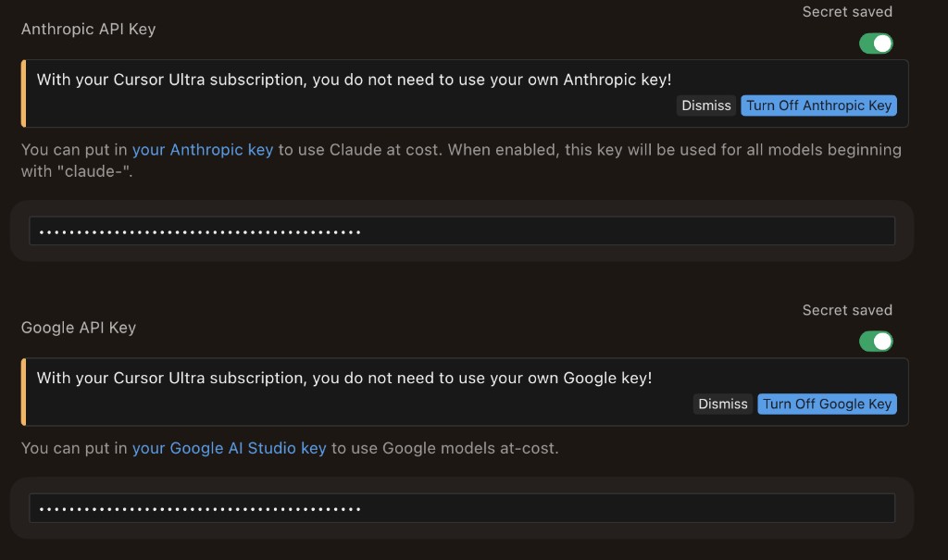Click 'Secret saved' above the Google toggle
Image resolution: width=948 pixels, height=560 pixels.
coord(847,310)
